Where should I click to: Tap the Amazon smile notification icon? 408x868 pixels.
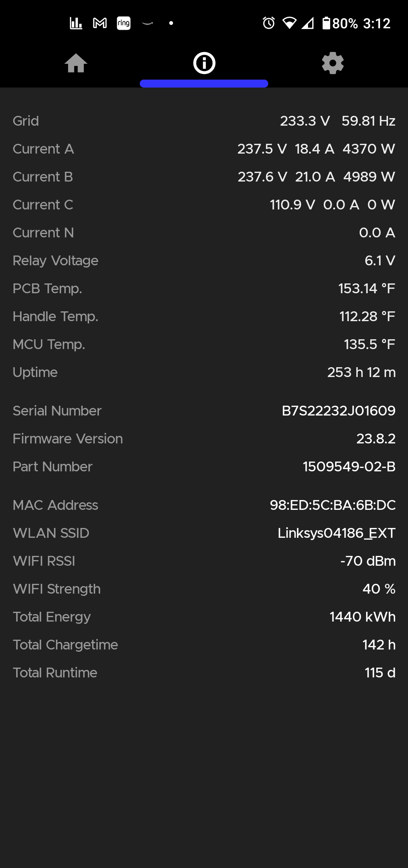pos(147,23)
